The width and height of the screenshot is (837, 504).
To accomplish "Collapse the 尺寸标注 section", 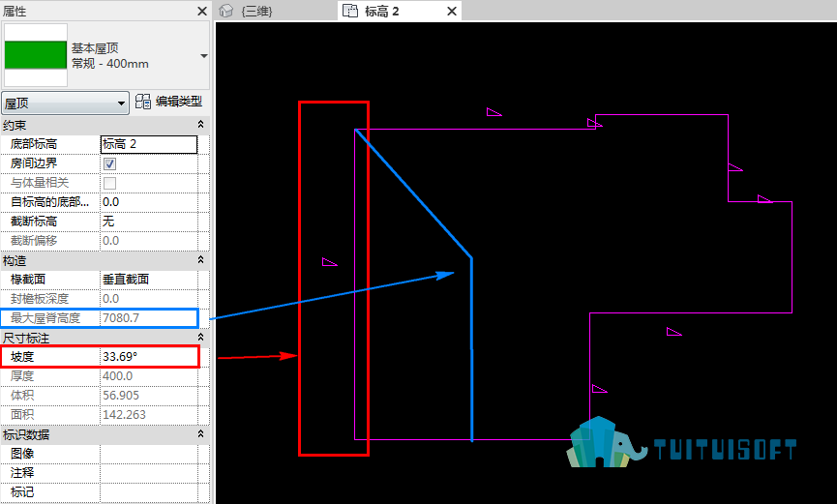I will click(200, 338).
